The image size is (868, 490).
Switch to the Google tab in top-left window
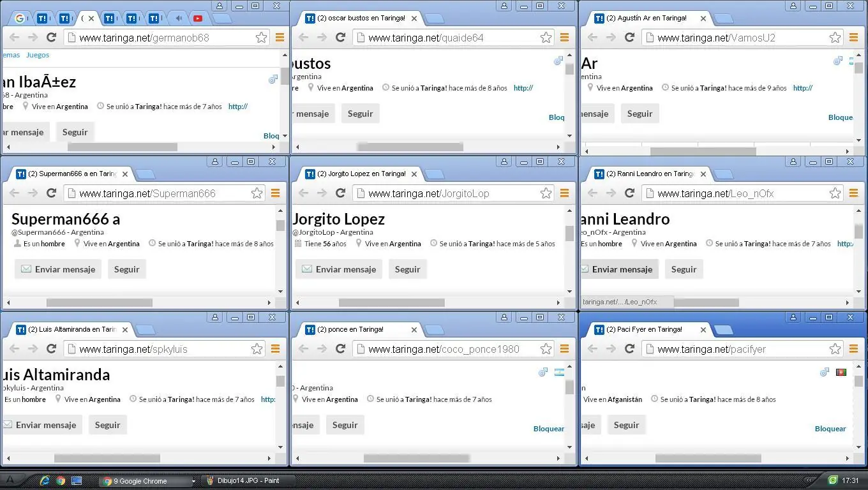[x=19, y=19]
